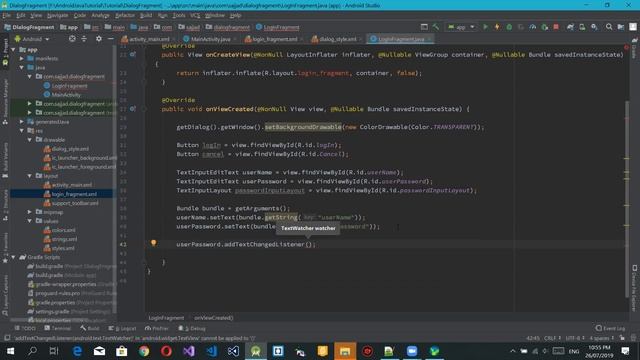Click scroll-from-source target icon in Project panel
The height and width of the screenshot is (360, 640).
72,39
